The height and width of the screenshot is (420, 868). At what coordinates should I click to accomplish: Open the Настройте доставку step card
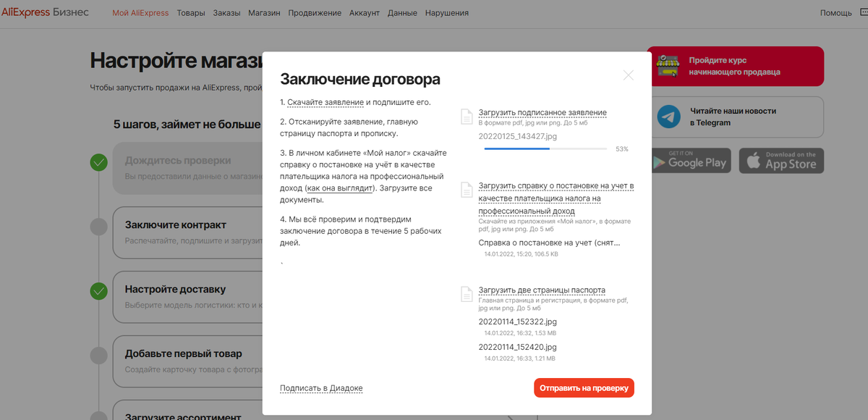[187, 297]
